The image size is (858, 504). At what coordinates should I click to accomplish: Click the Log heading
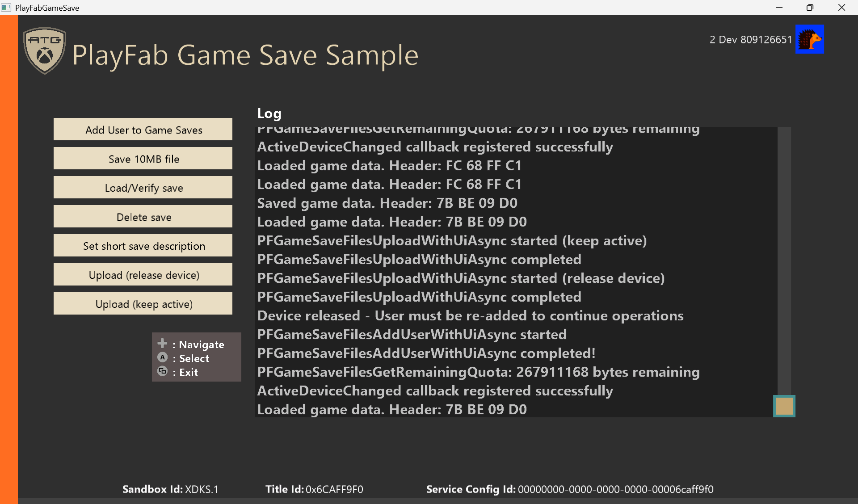tap(269, 114)
